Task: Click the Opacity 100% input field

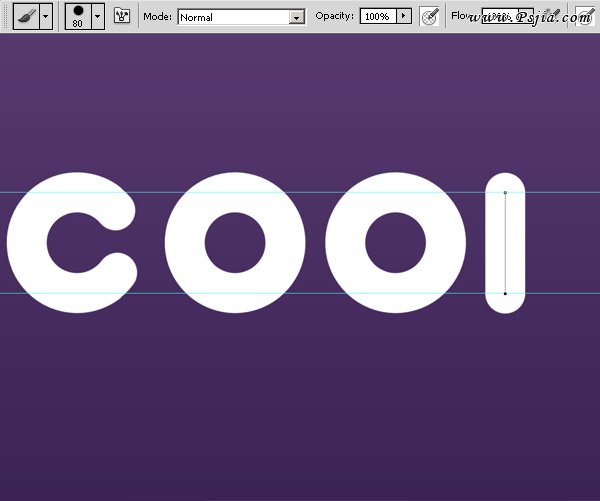Action: [x=378, y=16]
